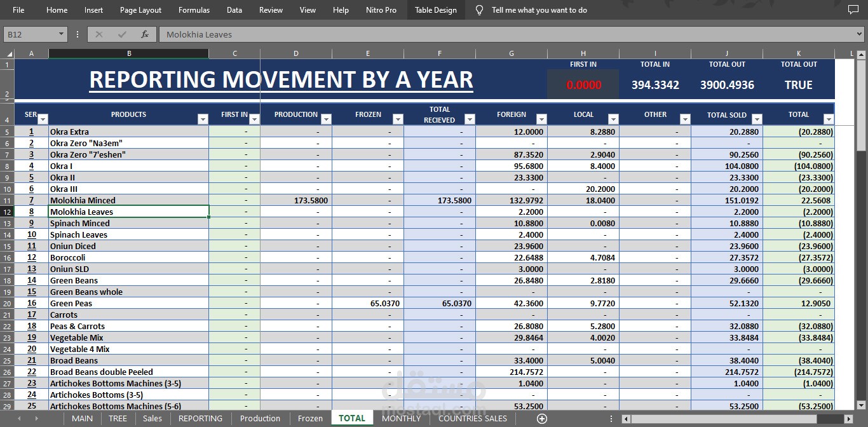868x427 pixels.
Task: Select column B header
Action: (x=129, y=54)
